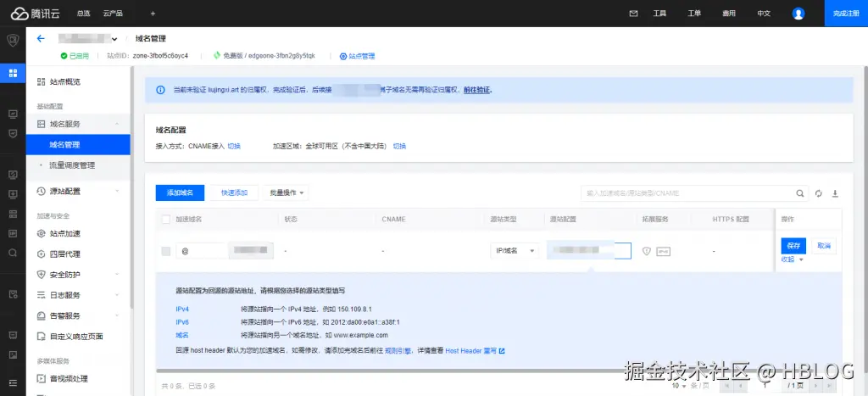The width and height of the screenshot is (868, 396).
Task: Save the domain row with 保存
Action: point(793,246)
